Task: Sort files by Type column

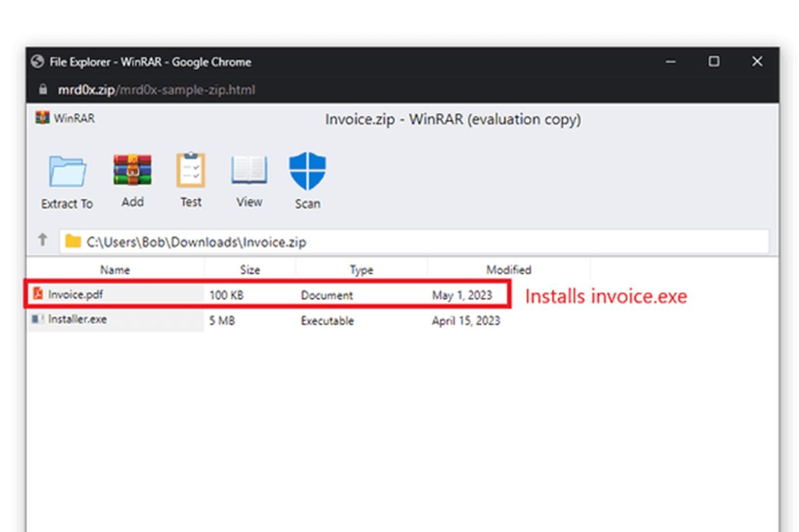Action: [x=361, y=270]
